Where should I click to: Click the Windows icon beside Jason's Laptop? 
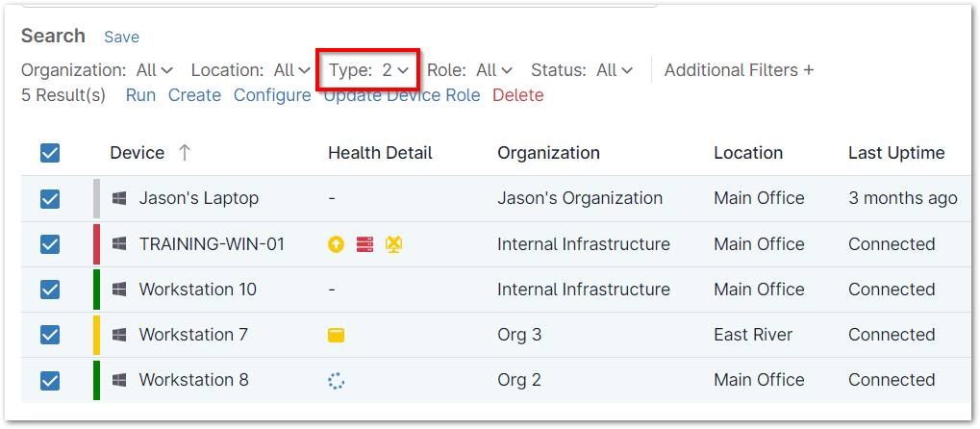(119, 198)
